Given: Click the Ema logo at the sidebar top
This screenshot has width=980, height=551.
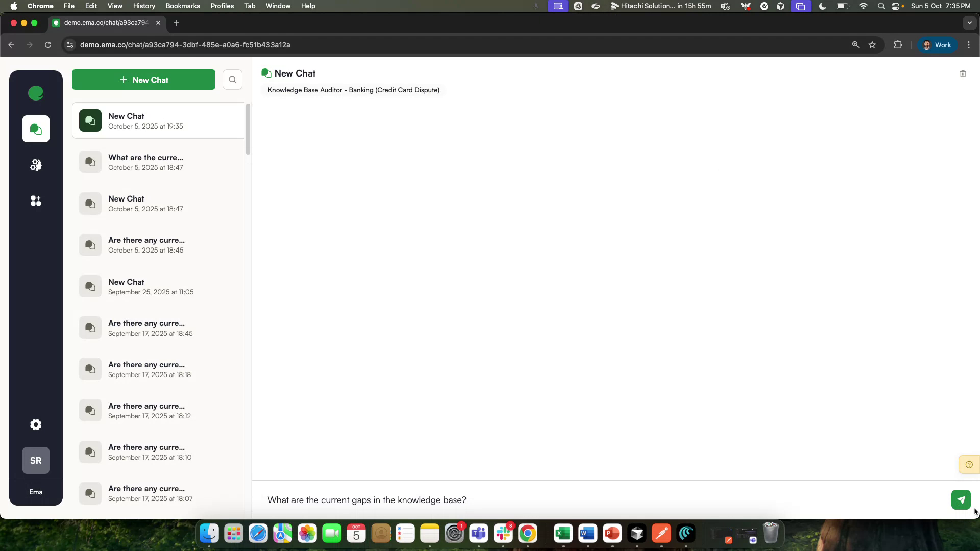Looking at the screenshot, I should [x=35, y=93].
